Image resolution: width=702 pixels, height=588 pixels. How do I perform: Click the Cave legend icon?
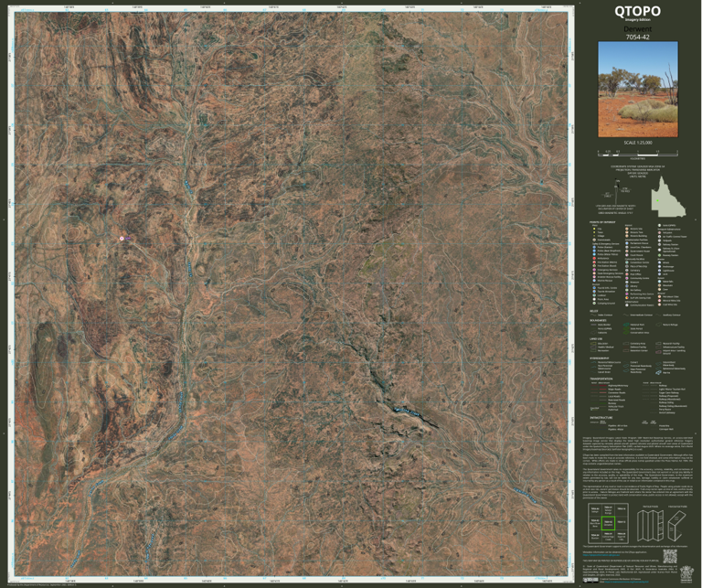pyautogui.click(x=659, y=289)
